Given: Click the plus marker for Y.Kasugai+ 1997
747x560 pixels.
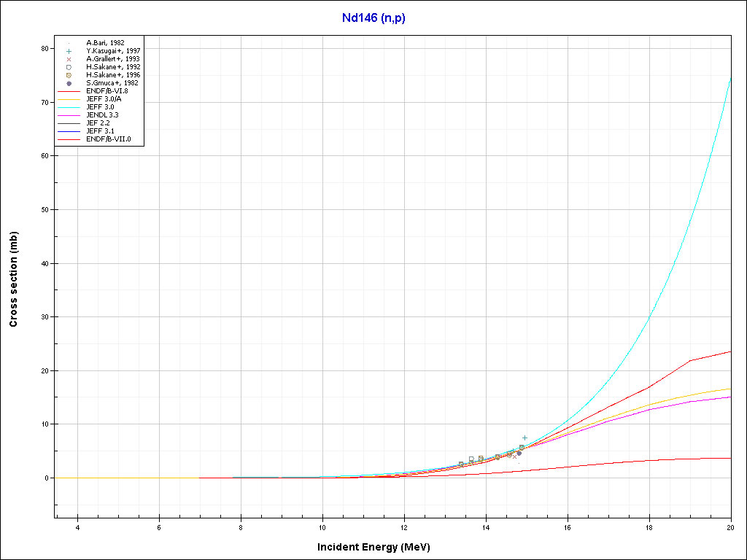Looking at the screenshot, I should tap(69, 51).
